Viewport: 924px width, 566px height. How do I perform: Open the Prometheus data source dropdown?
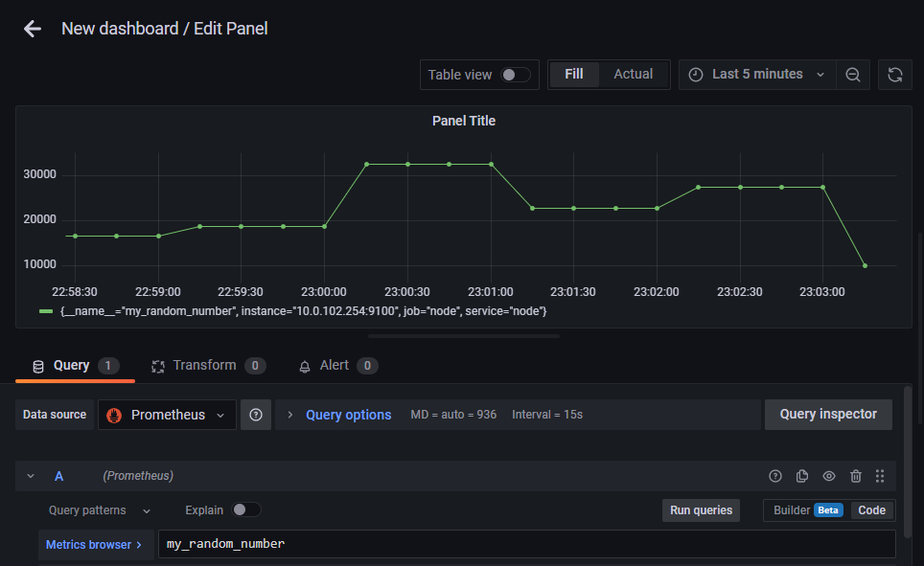point(167,415)
